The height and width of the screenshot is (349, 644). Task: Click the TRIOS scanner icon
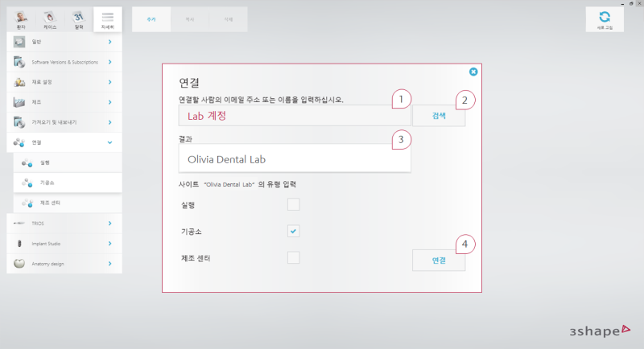point(19,223)
